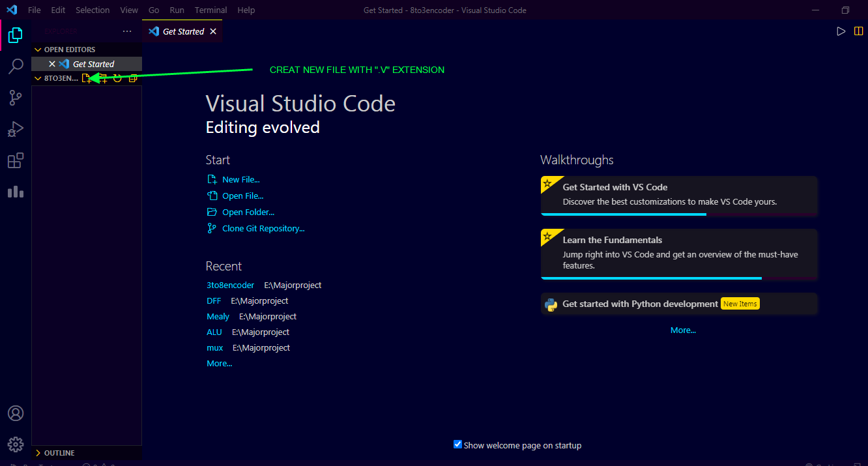This screenshot has width=868, height=466.
Task: Open the bar chart view in activity bar
Action: tap(16, 192)
